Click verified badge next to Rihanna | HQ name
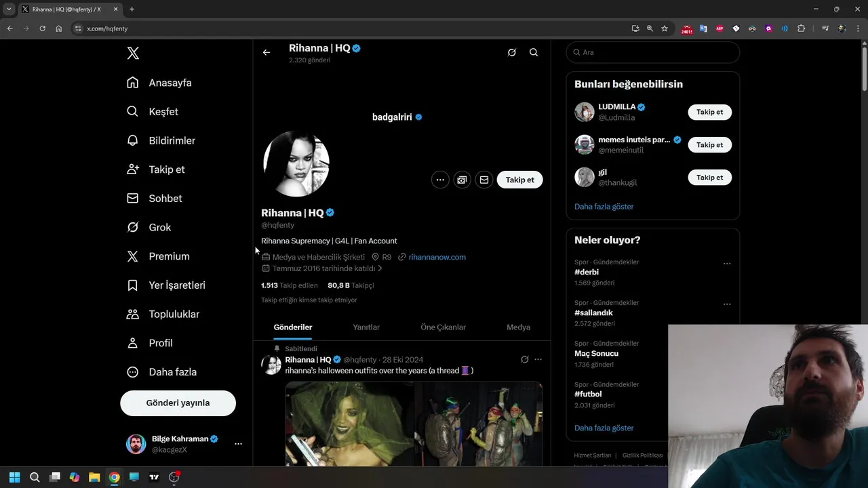 (330, 213)
